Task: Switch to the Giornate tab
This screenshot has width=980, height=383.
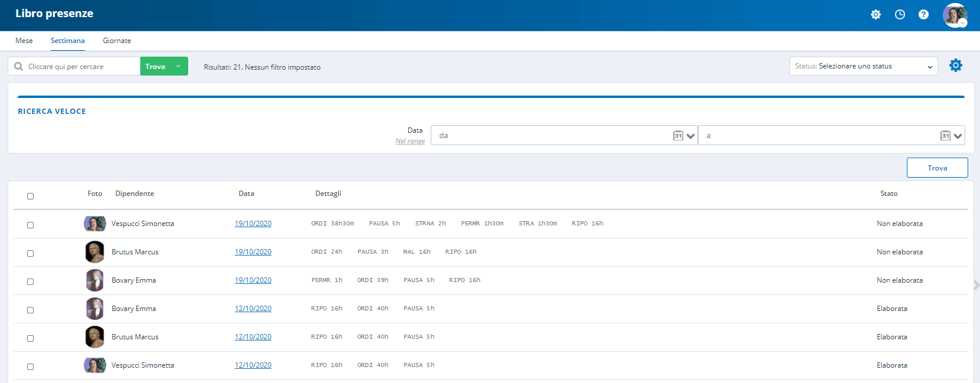Action: pos(117,41)
